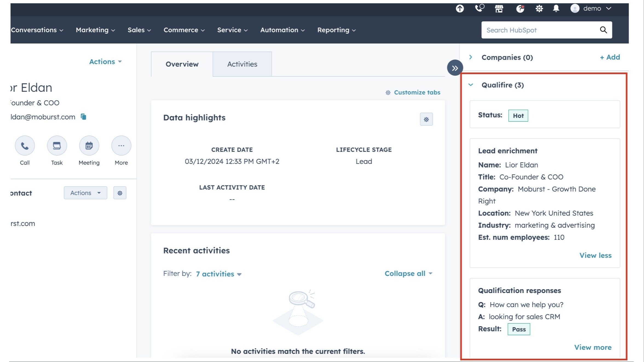Schedule a Meeting using calendar icon
Screen dimensions: 644x362
coord(89,146)
